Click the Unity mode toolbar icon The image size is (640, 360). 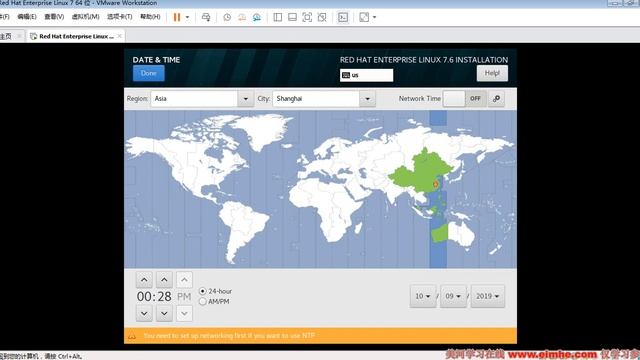[x=322, y=17]
